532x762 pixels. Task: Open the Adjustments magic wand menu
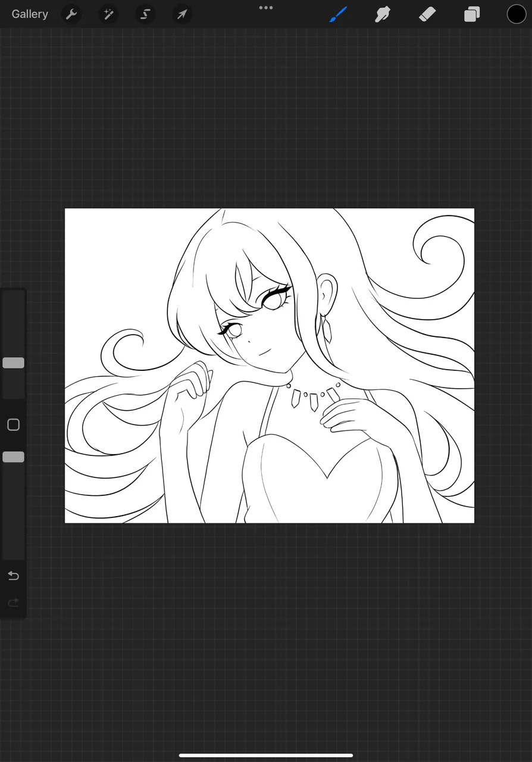click(108, 14)
